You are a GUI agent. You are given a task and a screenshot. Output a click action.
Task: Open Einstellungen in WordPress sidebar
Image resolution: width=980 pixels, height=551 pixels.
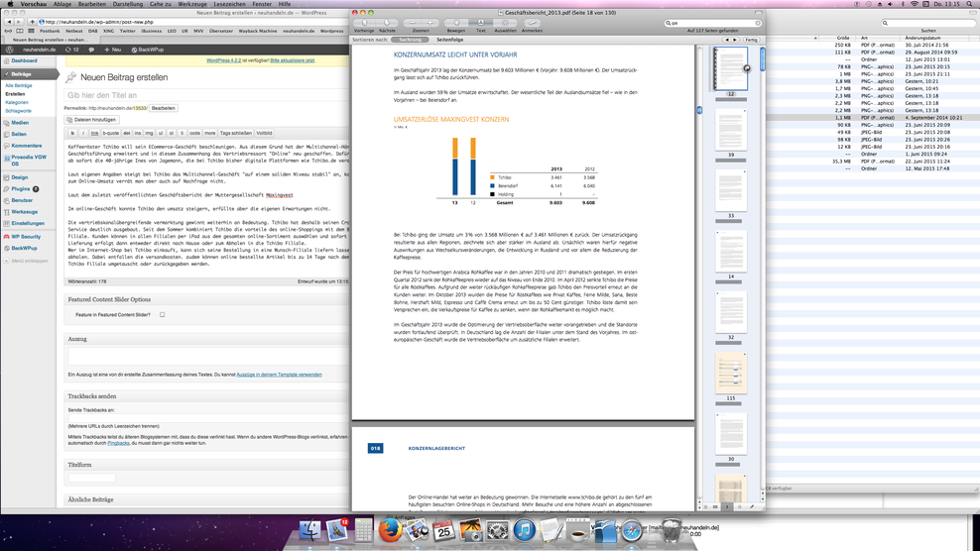point(28,223)
